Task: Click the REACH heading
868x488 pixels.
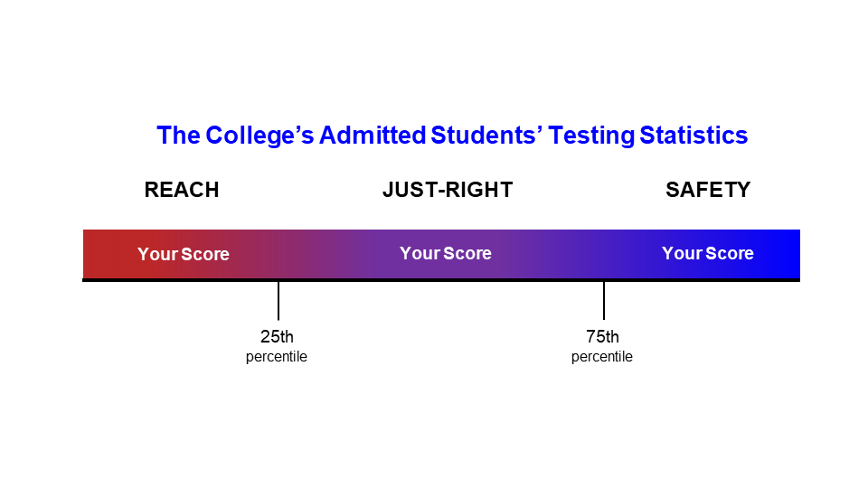Action: click(182, 190)
